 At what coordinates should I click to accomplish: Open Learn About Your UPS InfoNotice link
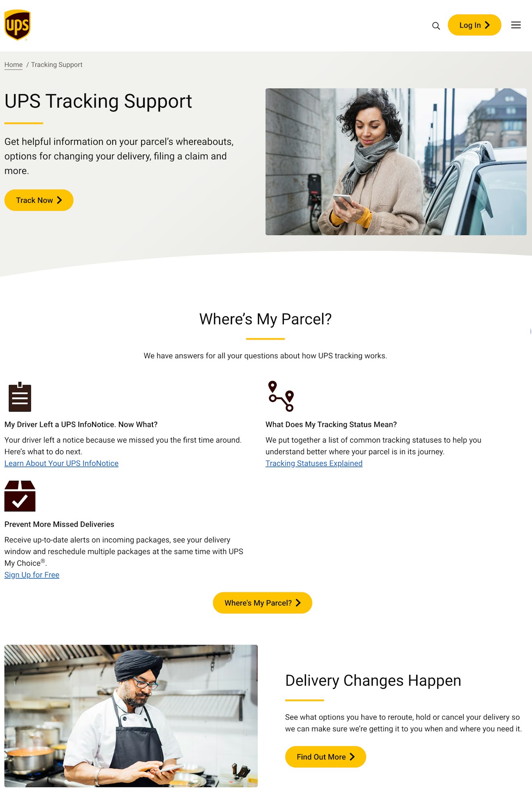coord(61,463)
